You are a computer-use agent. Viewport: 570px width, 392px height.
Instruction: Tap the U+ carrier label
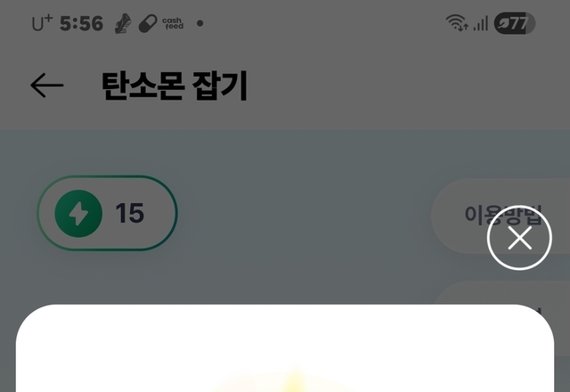(42, 23)
